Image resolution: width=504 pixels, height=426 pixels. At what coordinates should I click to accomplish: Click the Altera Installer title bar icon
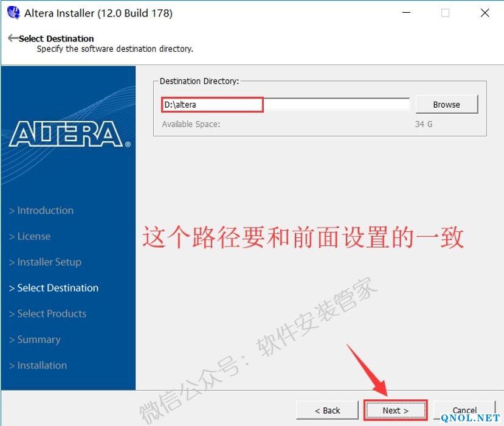pyautogui.click(x=13, y=13)
